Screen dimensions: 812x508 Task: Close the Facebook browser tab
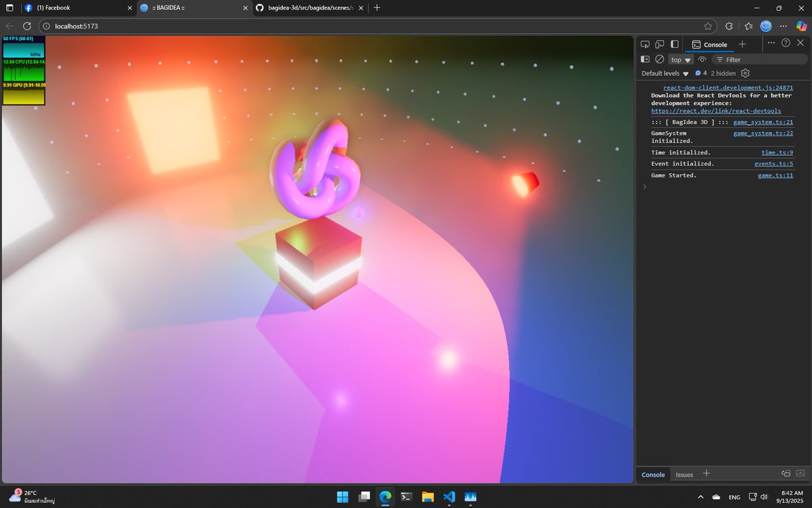pyautogui.click(x=130, y=8)
